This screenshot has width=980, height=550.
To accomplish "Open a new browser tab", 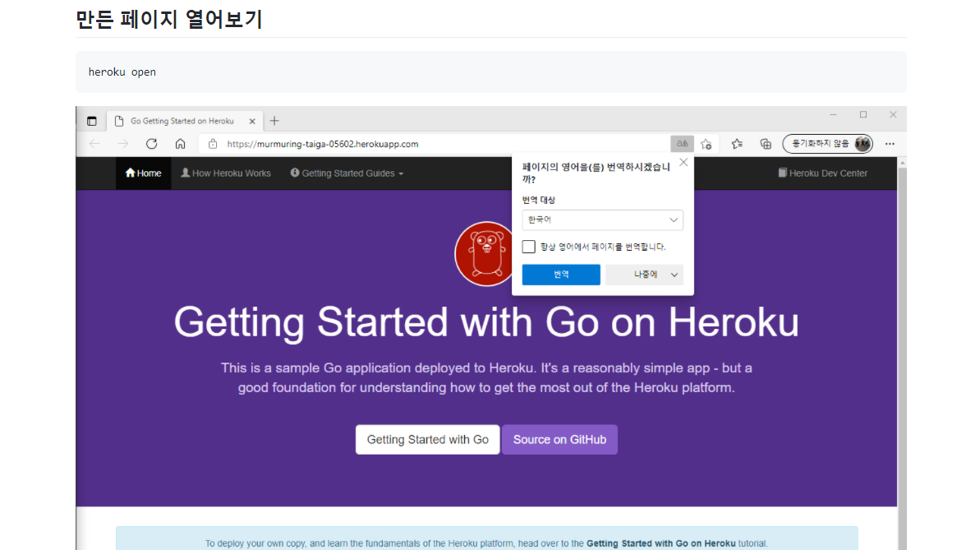I will pos(274,121).
